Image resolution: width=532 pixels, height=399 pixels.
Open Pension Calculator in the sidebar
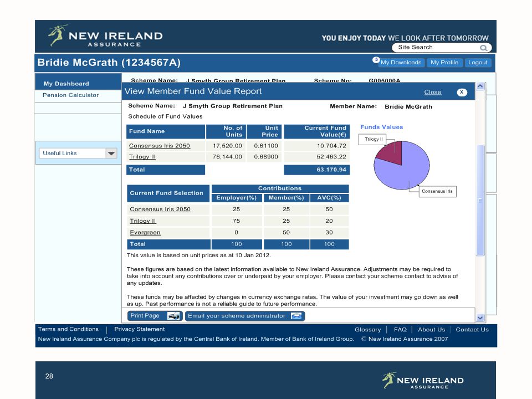70,95
